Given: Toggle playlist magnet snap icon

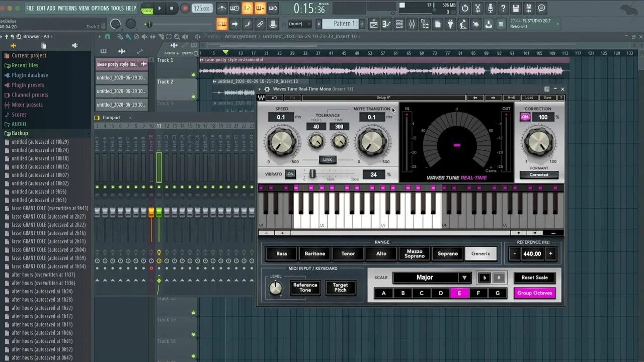Looking at the screenshot, I should 107,37.
